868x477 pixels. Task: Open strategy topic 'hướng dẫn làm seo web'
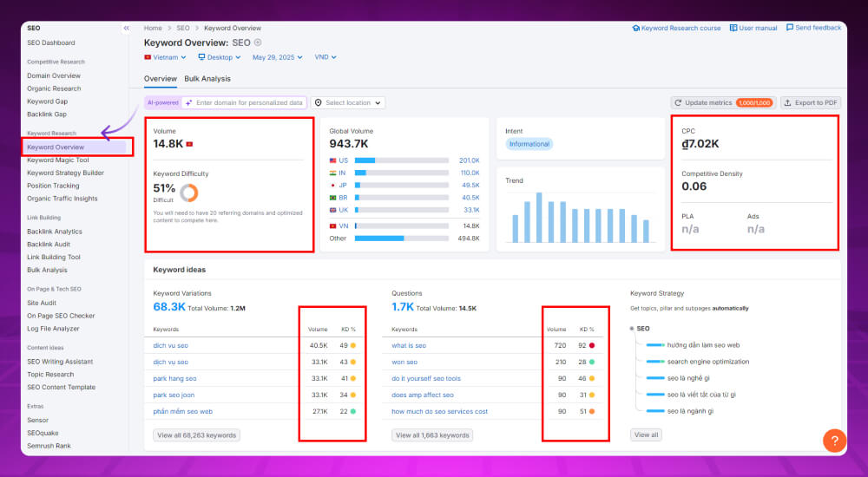[703, 345]
